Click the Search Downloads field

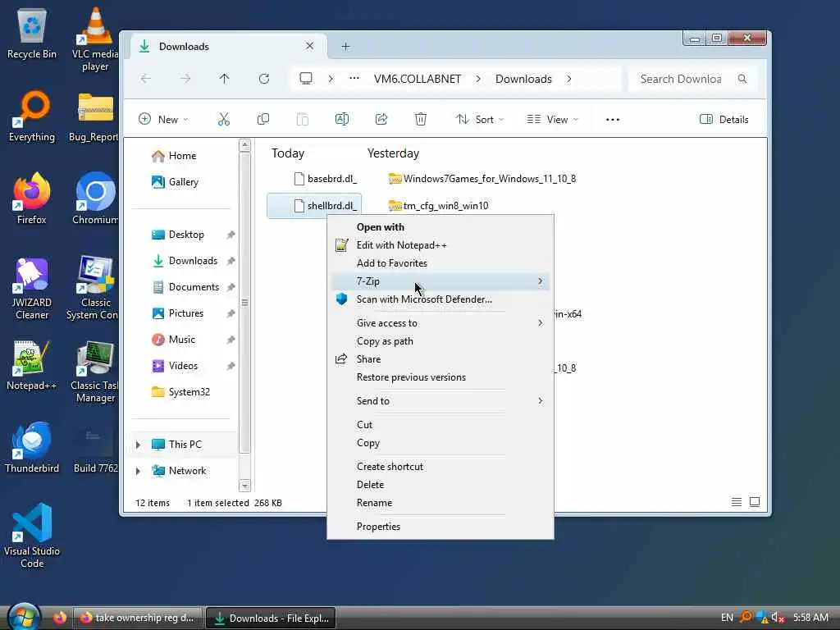[x=693, y=79]
